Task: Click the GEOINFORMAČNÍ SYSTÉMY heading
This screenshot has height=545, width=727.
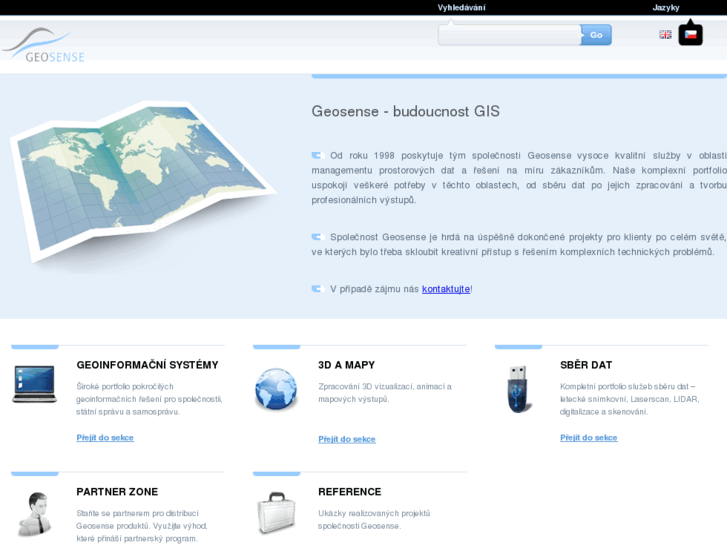Action: click(x=147, y=365)
